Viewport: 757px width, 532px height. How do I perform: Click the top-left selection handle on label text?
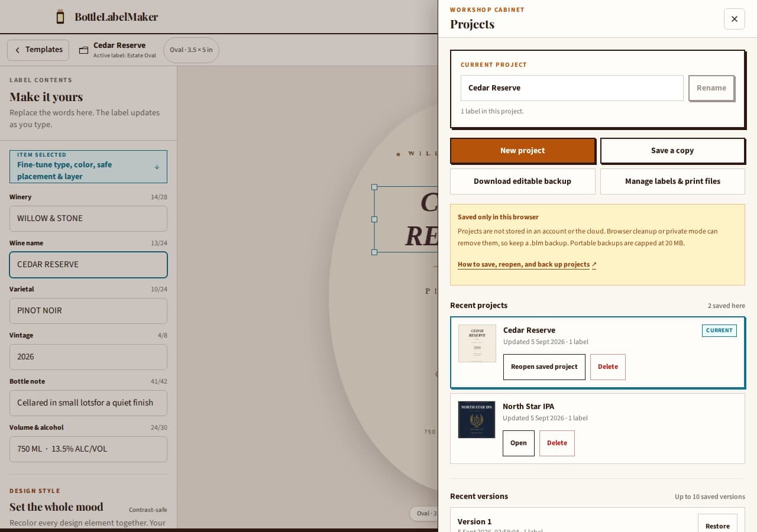[374, 187]
